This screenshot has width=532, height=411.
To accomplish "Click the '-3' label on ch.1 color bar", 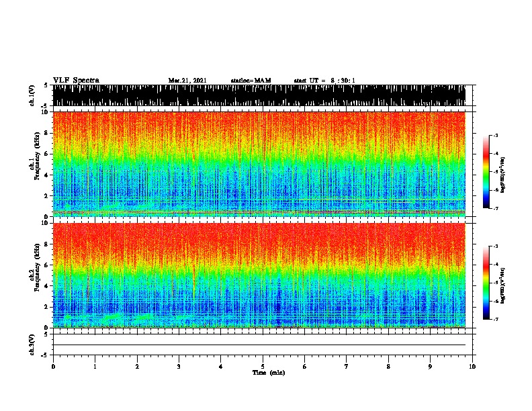I will [496, 135].
